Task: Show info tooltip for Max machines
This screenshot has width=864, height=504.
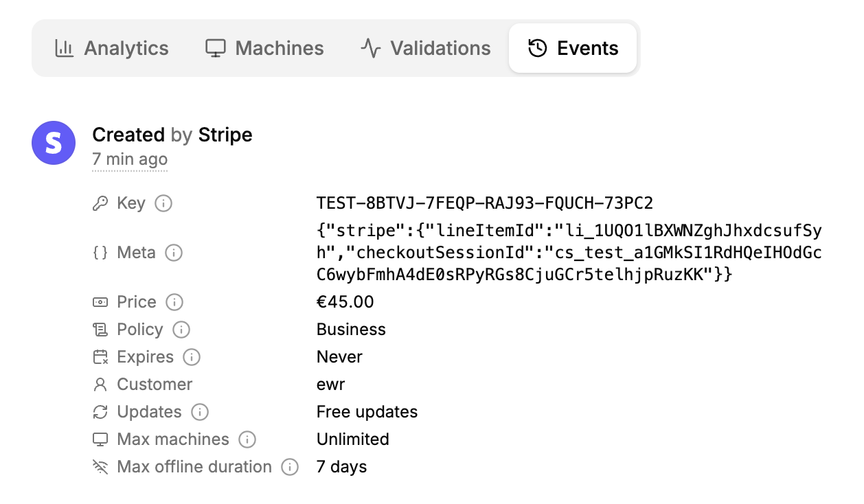Action: (x=247, y=439)
